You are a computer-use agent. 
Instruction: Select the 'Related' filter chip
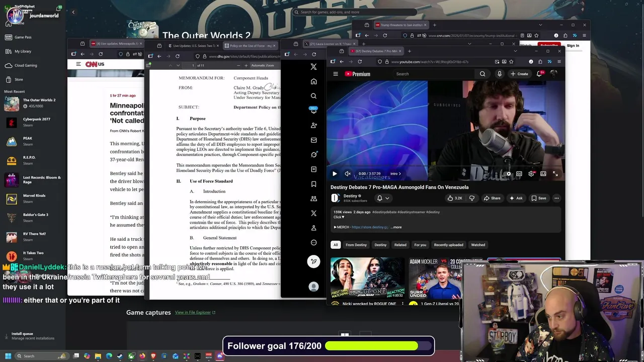pos(400,245)
